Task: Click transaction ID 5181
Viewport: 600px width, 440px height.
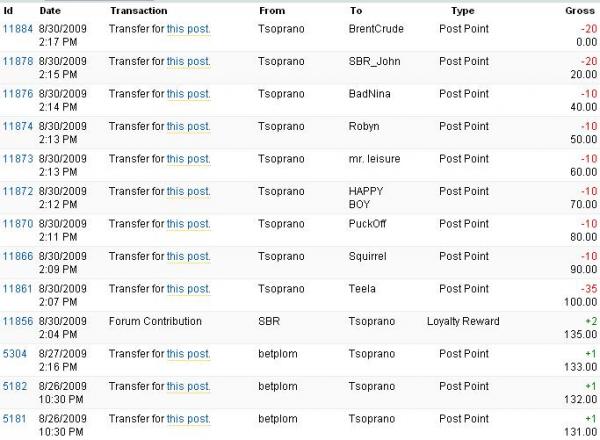Action: tap(14, 419)
